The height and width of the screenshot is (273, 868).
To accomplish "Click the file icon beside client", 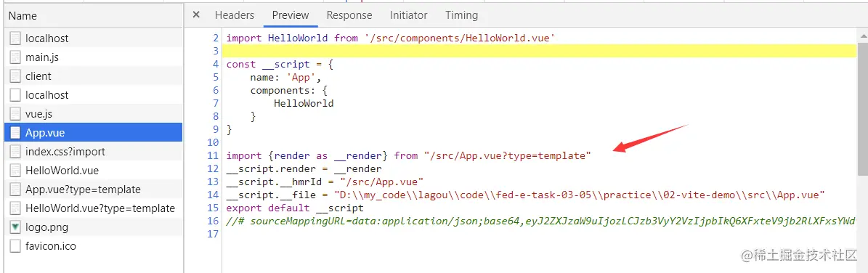I will coord(15,76).
